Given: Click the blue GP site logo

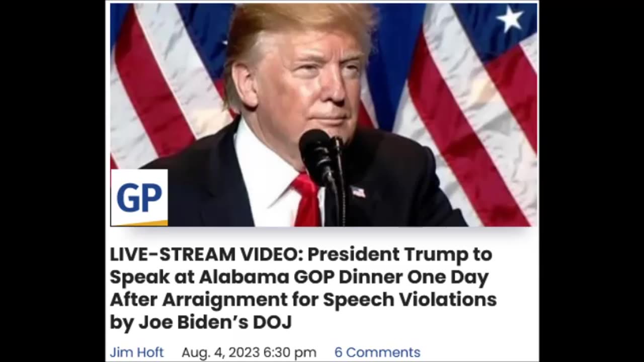Looking at the screenshot, I should point(139,197).
